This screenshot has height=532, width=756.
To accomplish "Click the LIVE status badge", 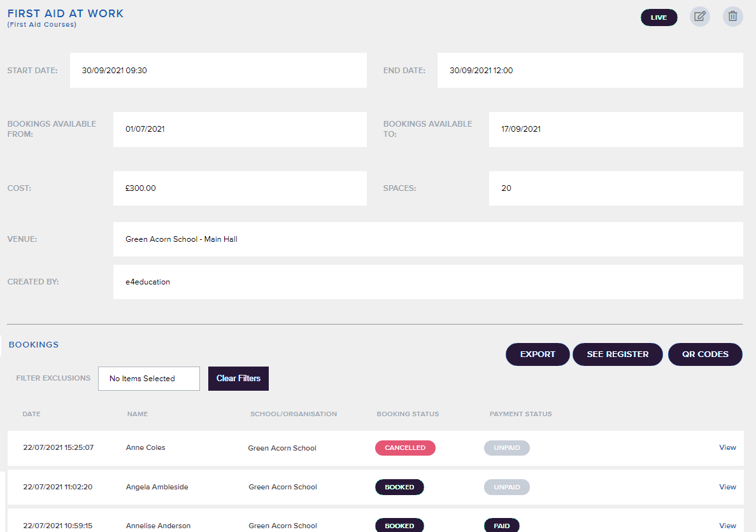I will [x=659, y=17].
